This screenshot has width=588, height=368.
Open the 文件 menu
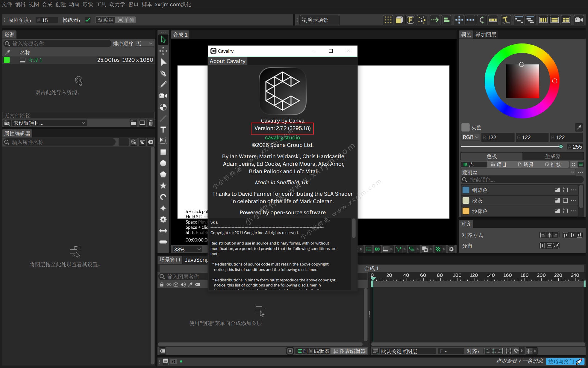point(7,4)
